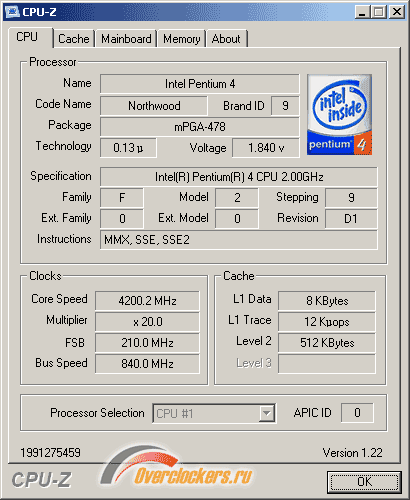Image resolution: width=410 pixels, height=500 pixels.
Task: Click the Technology value 0.13 µ
Action: (x=128, y=148)
